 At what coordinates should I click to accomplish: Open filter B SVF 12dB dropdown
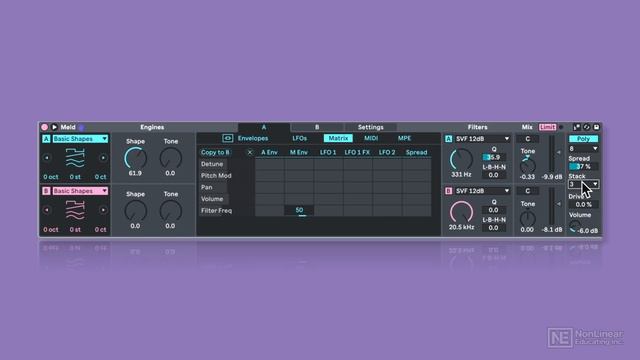482,191
